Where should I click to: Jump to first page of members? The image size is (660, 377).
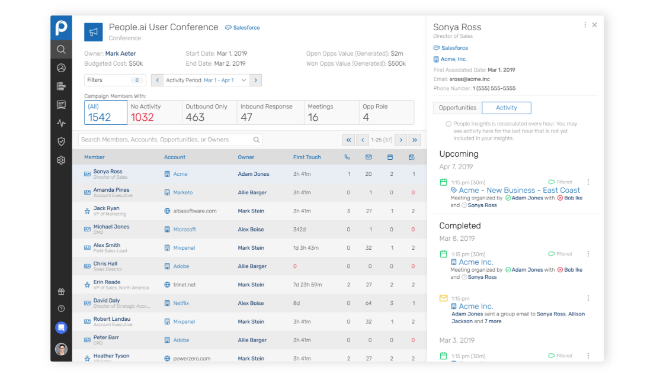(349, 140)
